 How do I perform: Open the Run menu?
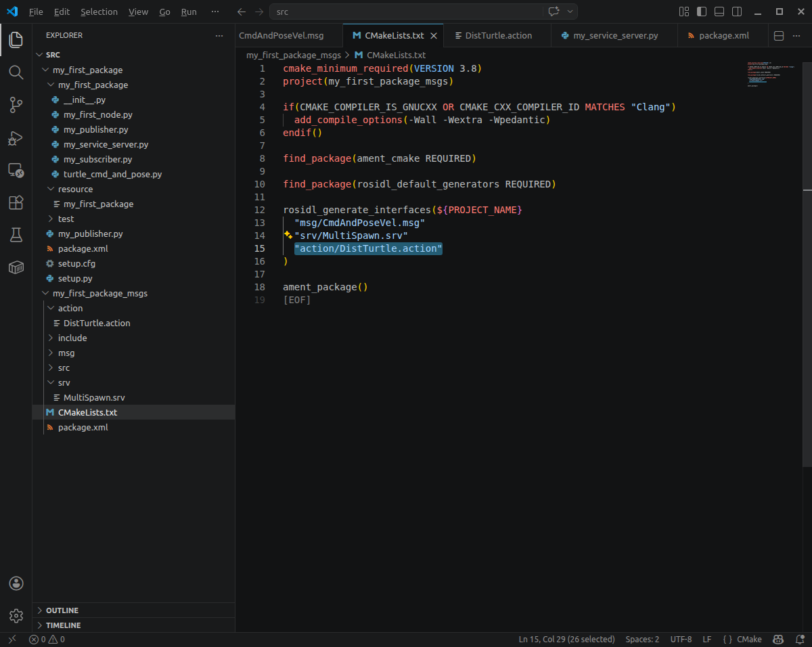click(x=189, y=12)
